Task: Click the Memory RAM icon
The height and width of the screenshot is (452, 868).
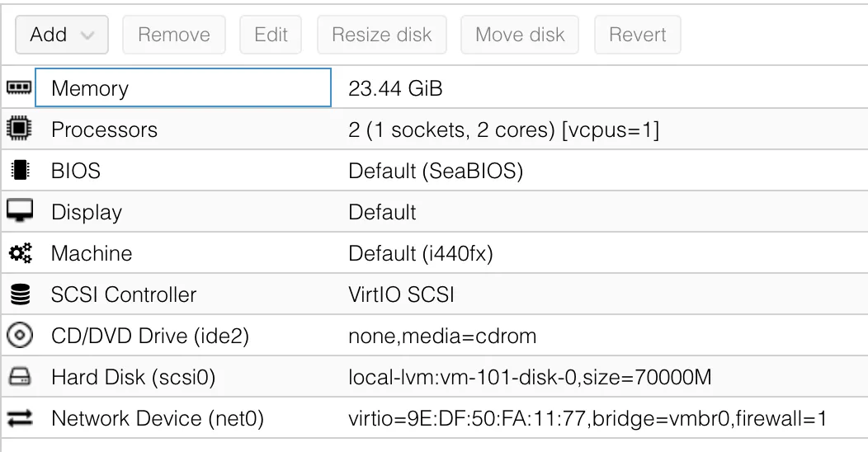Action: coord(18,87)
